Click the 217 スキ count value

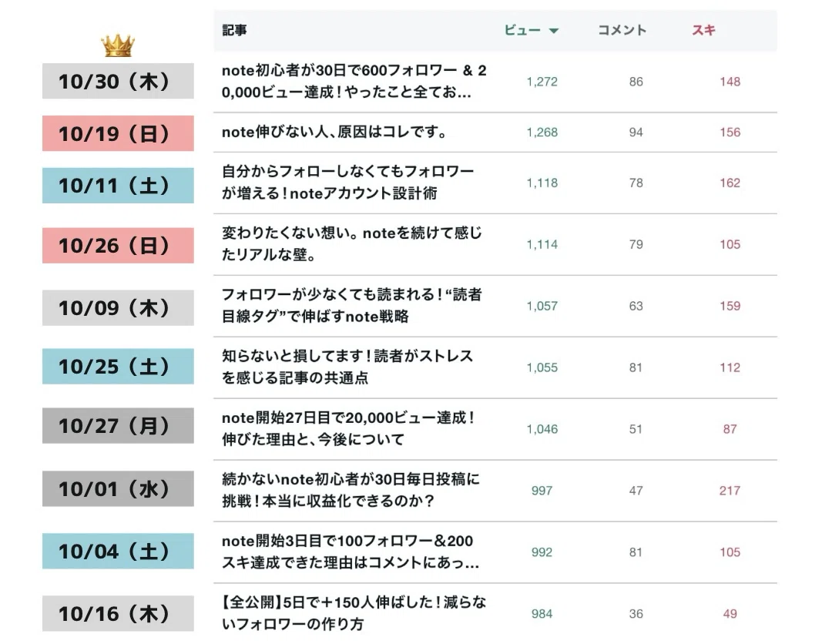[730, 491]
